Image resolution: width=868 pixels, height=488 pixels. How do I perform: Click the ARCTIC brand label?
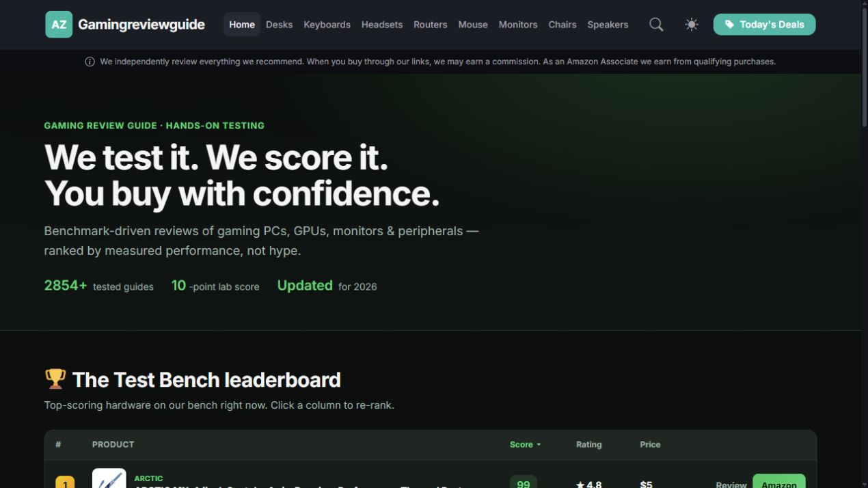point(148,478)
